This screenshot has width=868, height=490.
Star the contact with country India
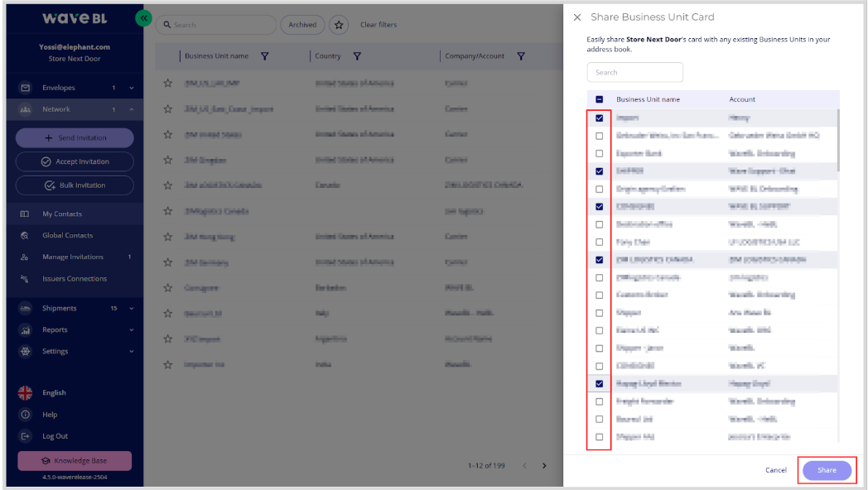pyautogui.click(x=168, y=365)
